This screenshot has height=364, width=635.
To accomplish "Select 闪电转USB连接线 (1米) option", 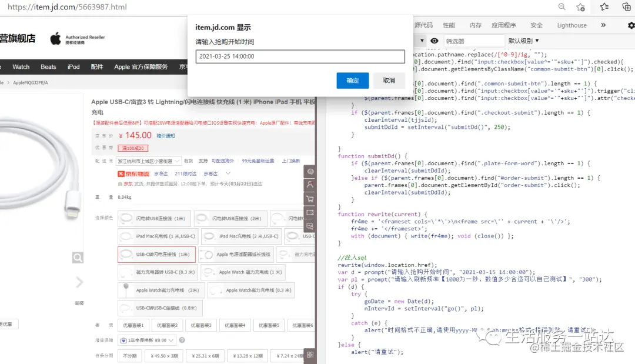I will [x=154, y=219].
